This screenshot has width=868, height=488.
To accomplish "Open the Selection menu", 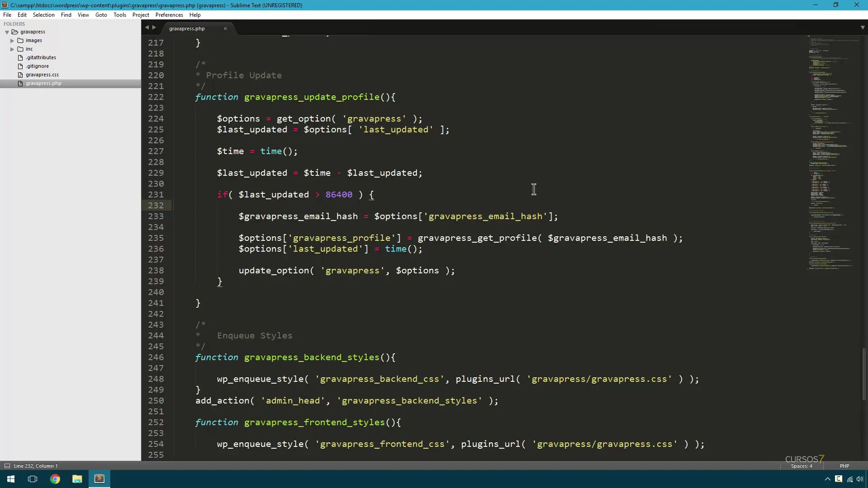I will coord(44,15).
